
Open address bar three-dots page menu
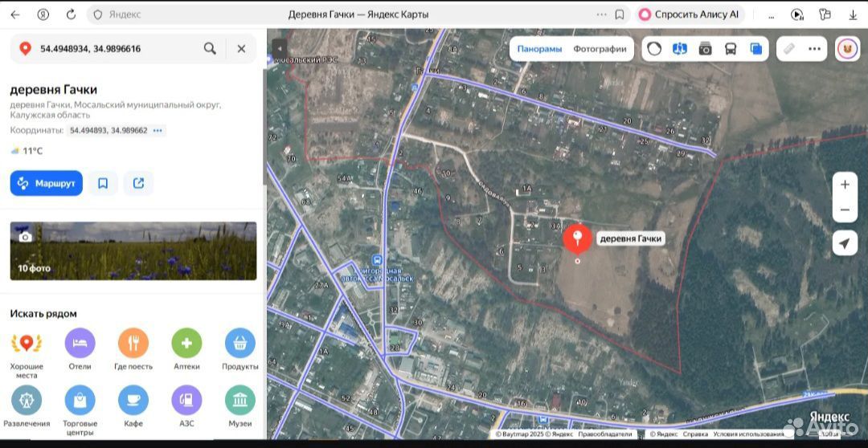pyautogui.click(x=602, y=15)
